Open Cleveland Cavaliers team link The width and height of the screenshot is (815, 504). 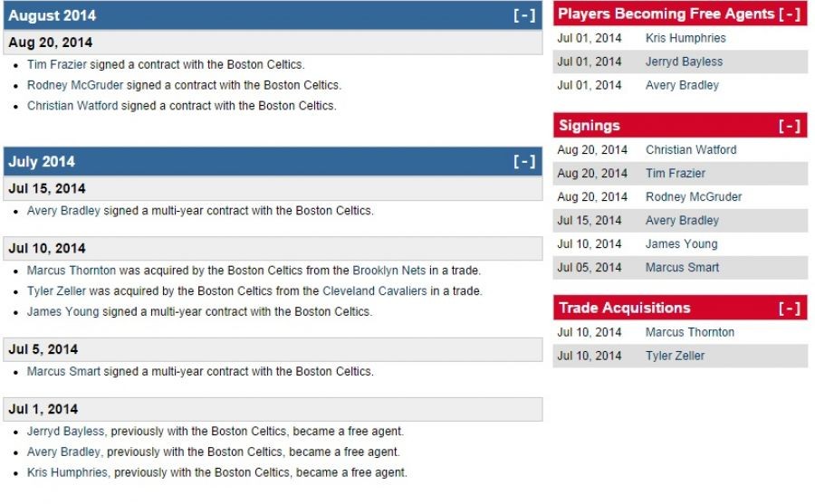click(375, 291)
